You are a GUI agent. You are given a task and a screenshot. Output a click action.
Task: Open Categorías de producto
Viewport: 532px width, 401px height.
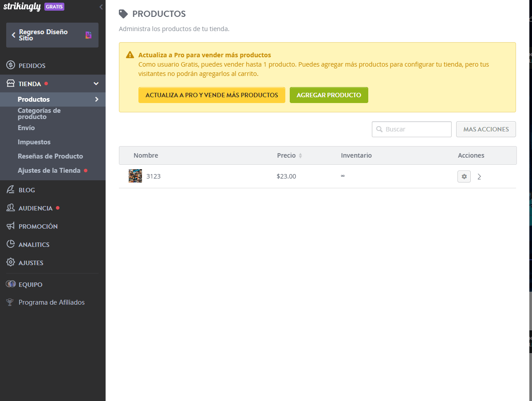click(x=39, y=113)
